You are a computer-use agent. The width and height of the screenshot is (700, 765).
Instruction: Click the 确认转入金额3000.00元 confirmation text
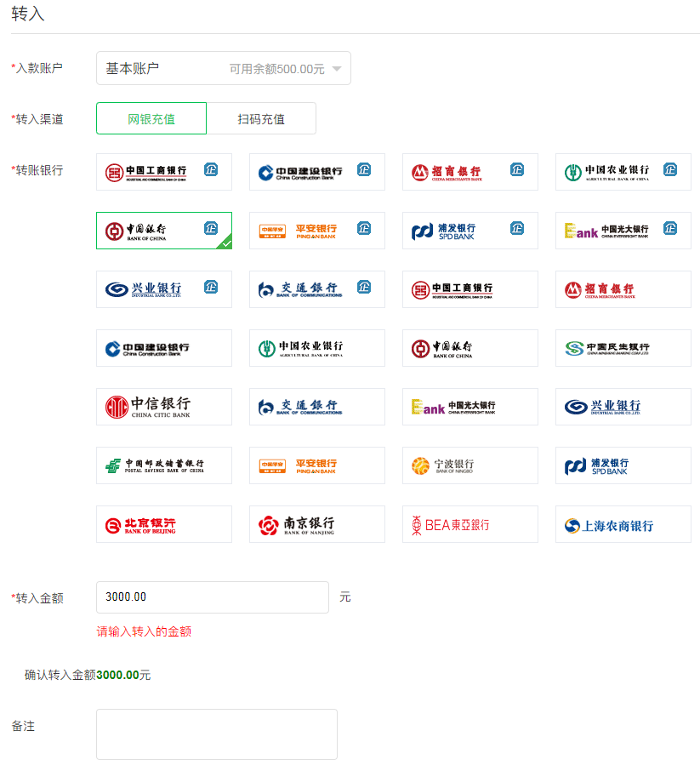point(88,676)
